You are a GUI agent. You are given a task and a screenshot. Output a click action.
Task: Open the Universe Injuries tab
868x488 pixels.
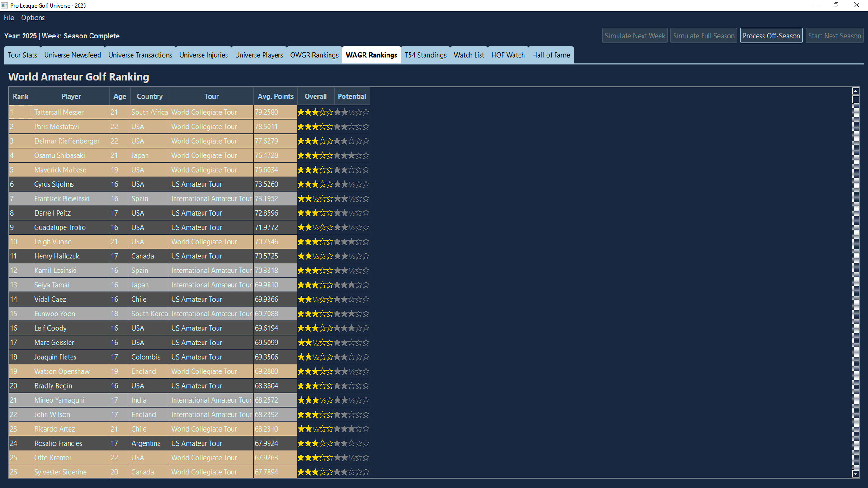[203, 55]
